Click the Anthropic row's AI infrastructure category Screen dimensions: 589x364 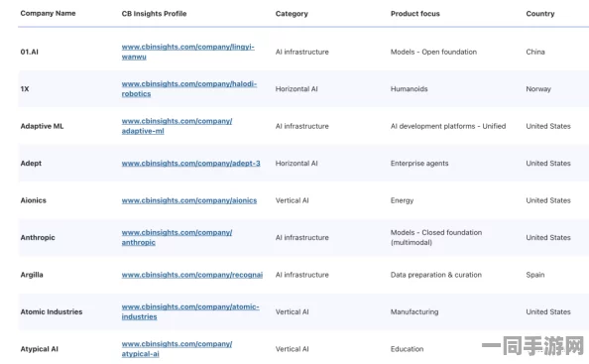pos(302,237)
